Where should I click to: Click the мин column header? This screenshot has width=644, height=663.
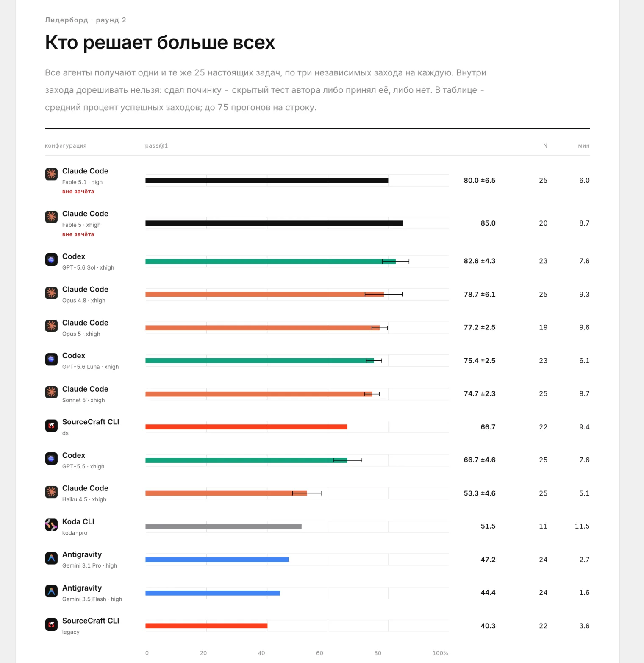(584, 145)
